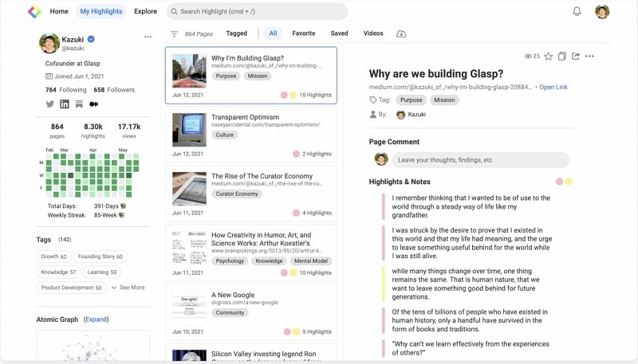Open How Creativity in Humor article
This screenshot has height=364, width=638.
[x=262, y=239]
